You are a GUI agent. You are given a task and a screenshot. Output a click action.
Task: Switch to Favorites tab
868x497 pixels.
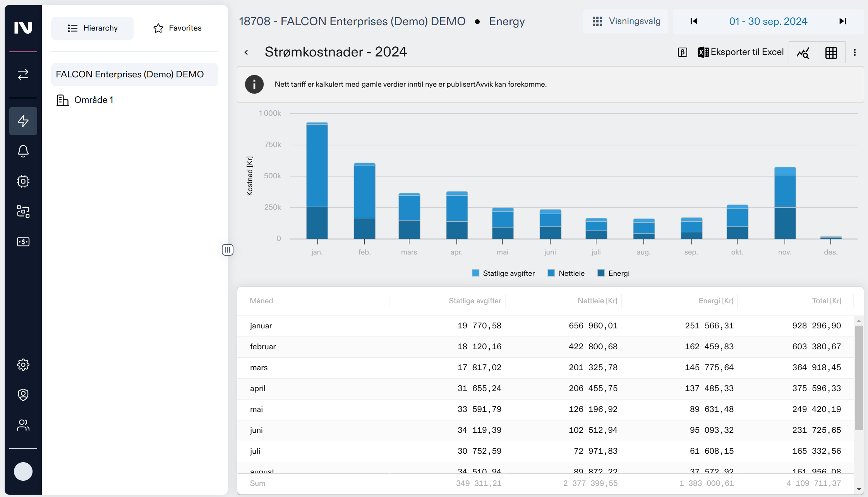(177, 28)
